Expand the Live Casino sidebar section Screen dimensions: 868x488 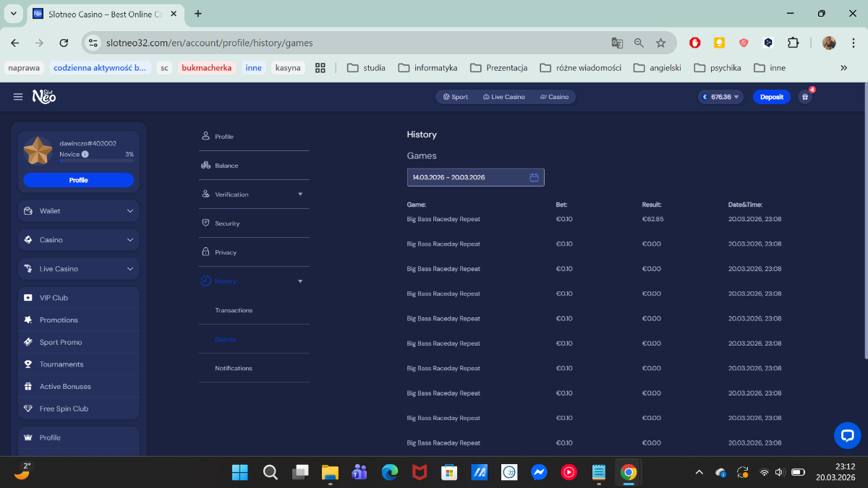point(130,269)
